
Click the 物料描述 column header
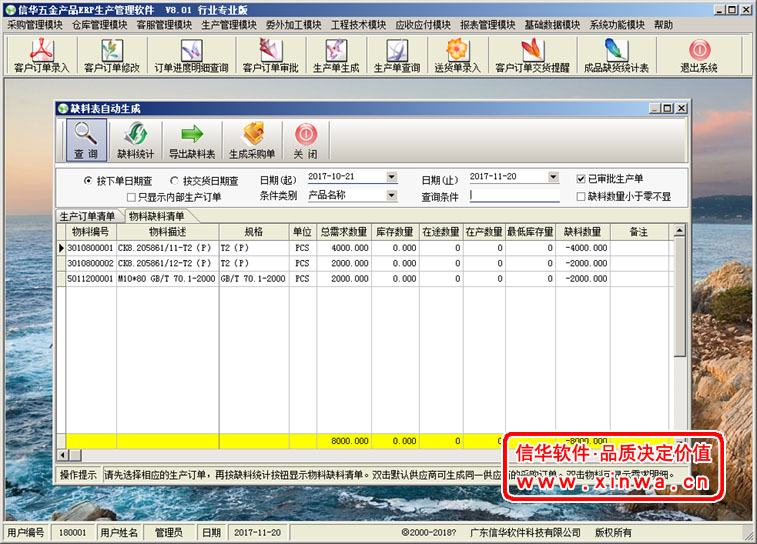pos(168,232)
